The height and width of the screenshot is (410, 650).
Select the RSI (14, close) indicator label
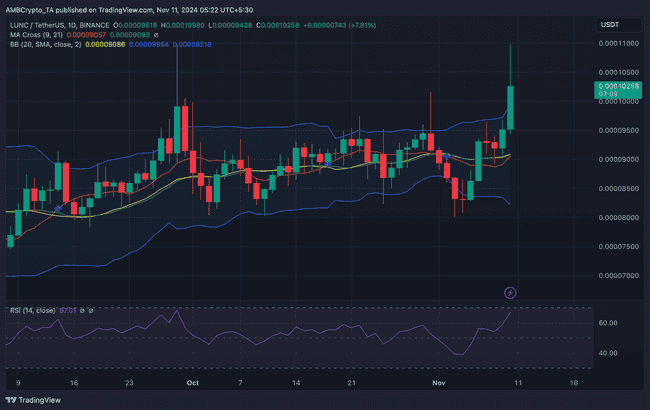coord(32,311)
